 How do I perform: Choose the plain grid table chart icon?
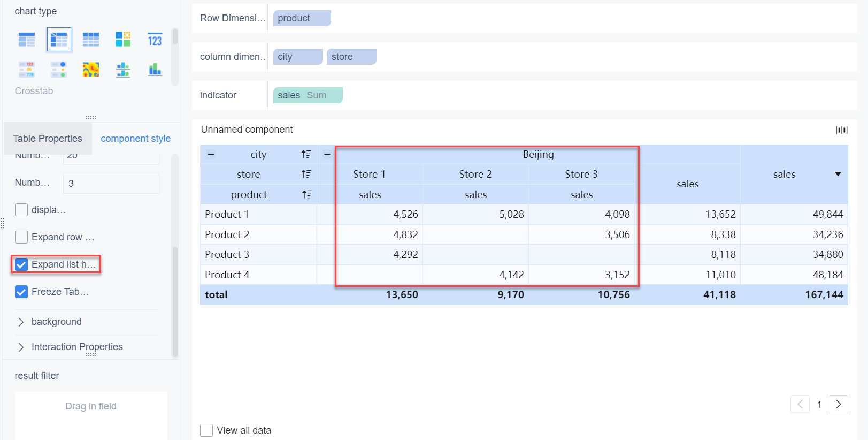pos(91,40)
